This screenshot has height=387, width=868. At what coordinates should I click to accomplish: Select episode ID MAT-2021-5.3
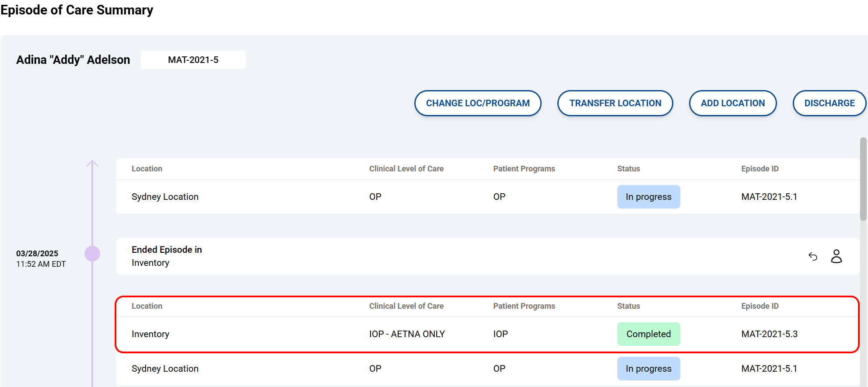(769, 334)
